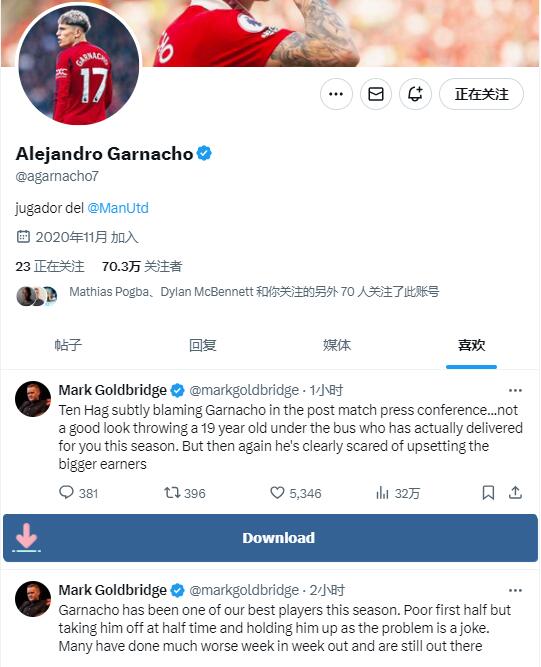Reply to the first Mark Goldbridge tweet
This screenshot has width=541, height=667.
pyautogui.click(x=66, y=493)
